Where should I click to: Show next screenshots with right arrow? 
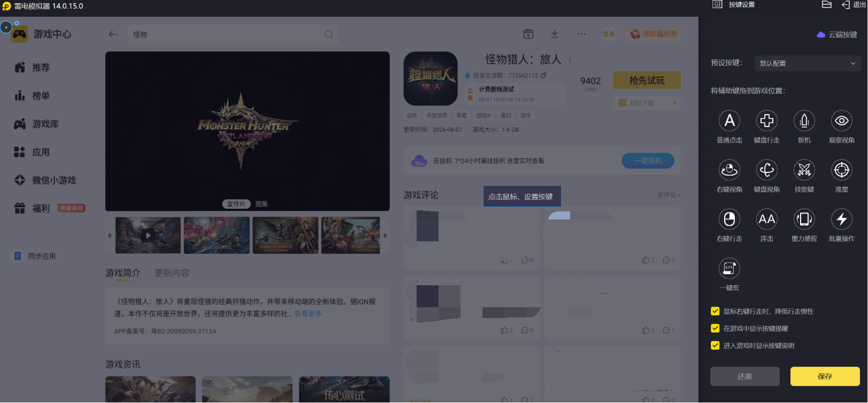click(x=385, y=235)
